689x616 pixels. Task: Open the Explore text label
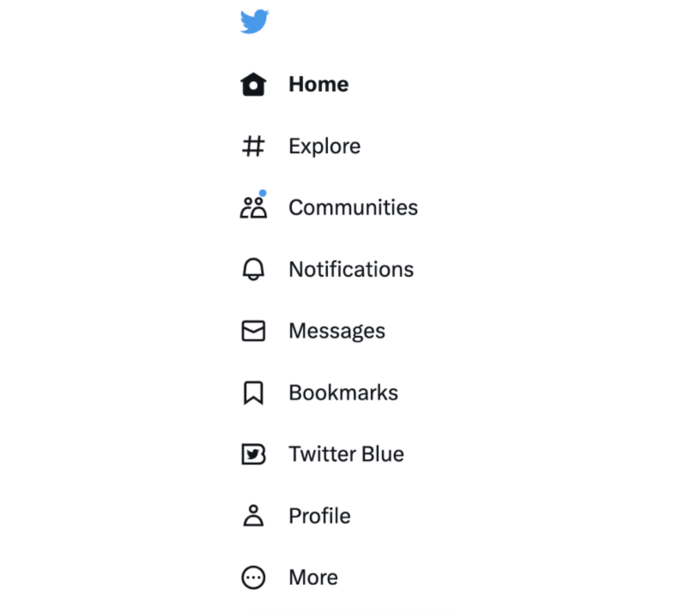click(x=324, y=146)
